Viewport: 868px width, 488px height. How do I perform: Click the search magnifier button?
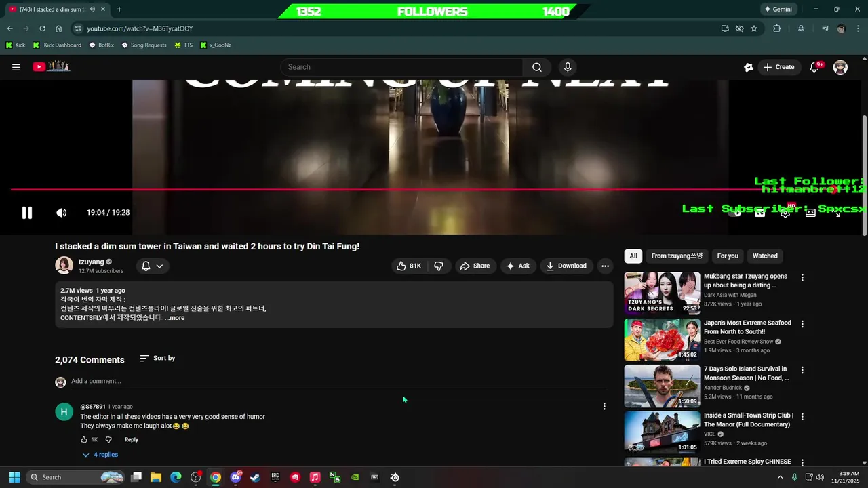click(537, 67)
